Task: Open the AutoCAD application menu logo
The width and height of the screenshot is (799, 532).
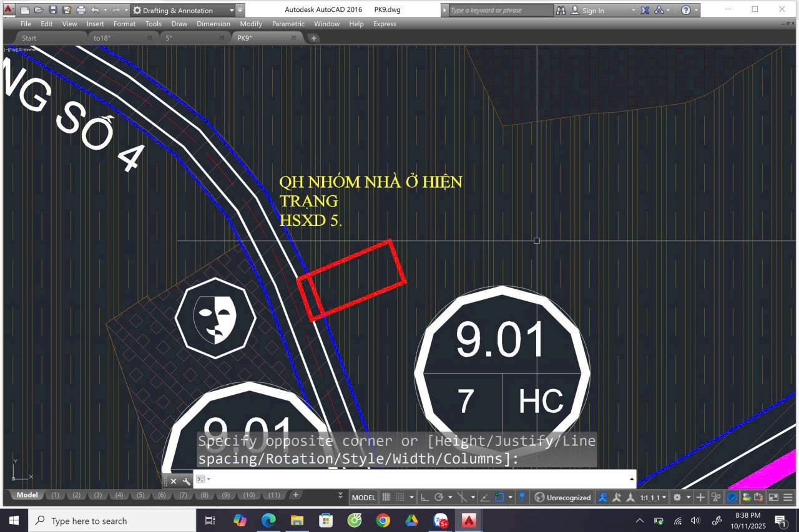Action: 9,10
